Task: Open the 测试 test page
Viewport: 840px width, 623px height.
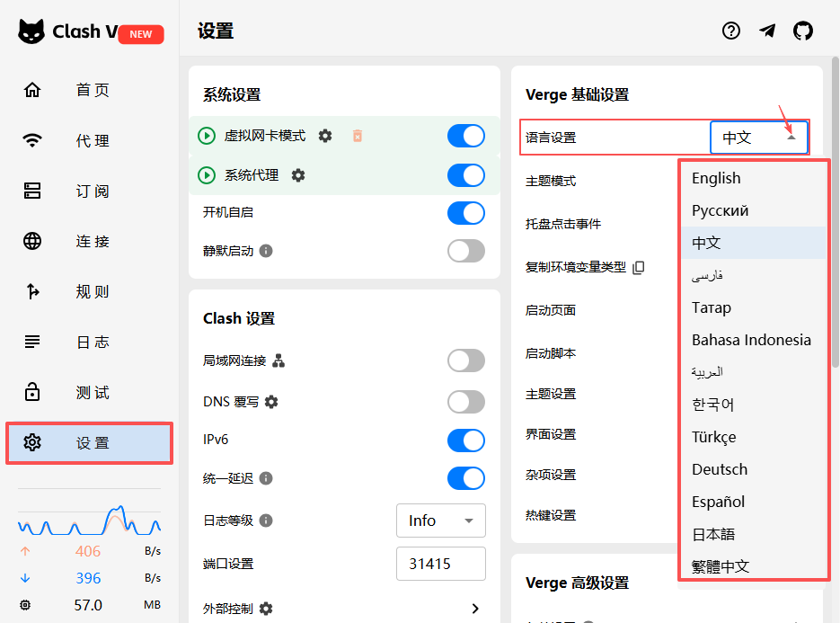Action: click(x=89, y=392)
